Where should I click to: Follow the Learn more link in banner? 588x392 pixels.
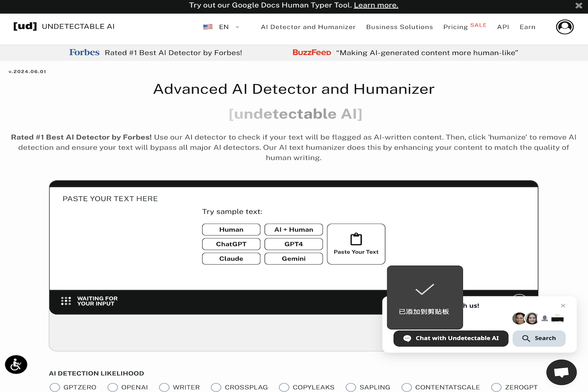point(376,5)
